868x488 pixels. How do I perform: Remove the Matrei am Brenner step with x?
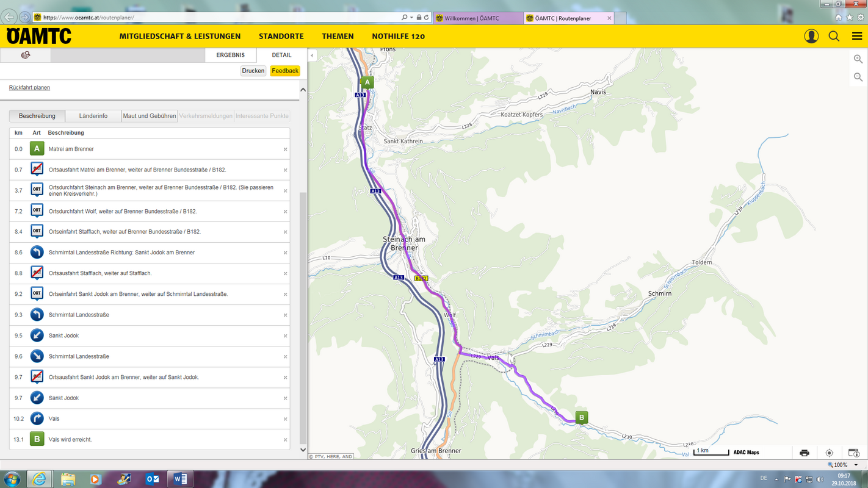click(x=285, y=149)
